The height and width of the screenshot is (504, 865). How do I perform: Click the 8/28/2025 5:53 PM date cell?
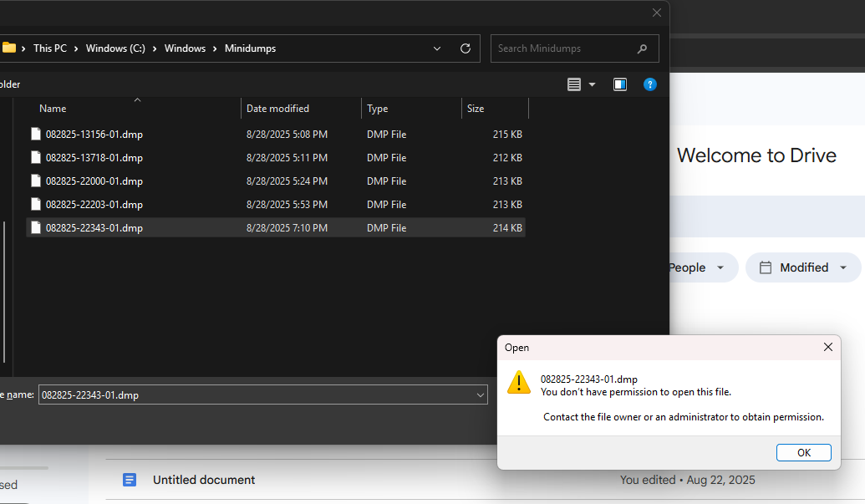287,204
